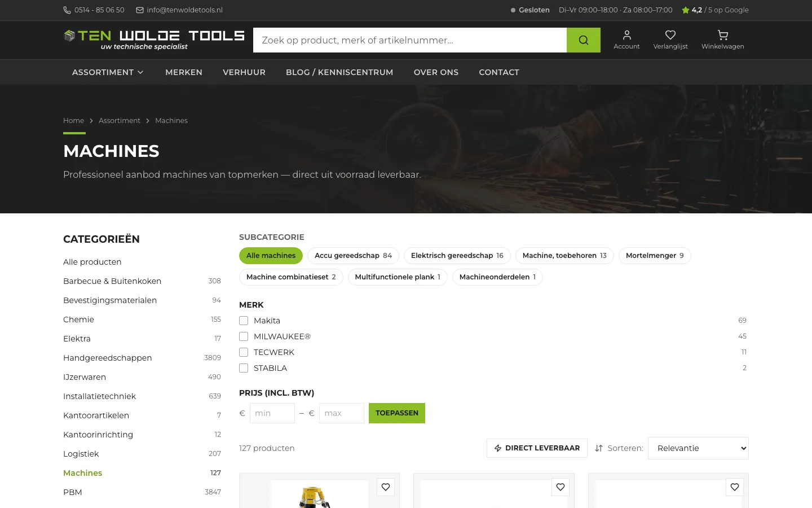812x508 pixels.
Task: Open the PBM category
Action: pos(142,492)
